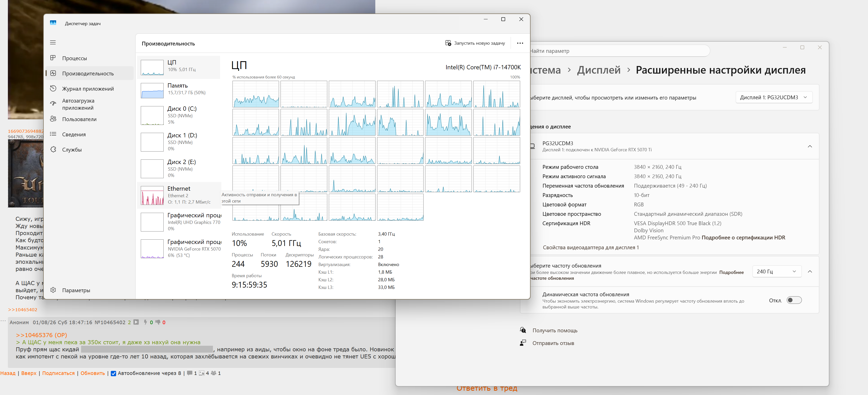Viewport: 868px width, 395px height.
Task: Open the Автозагрузка приложений startup icon
Action: coord(53,104)
